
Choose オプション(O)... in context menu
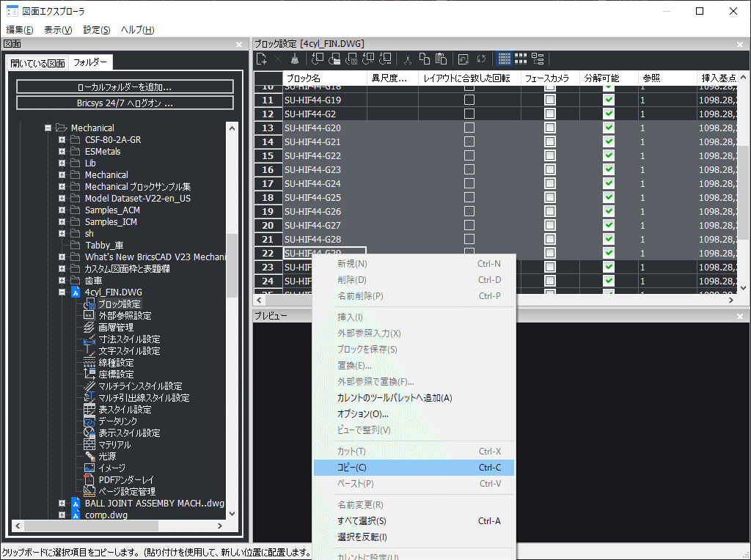[414, 414]
